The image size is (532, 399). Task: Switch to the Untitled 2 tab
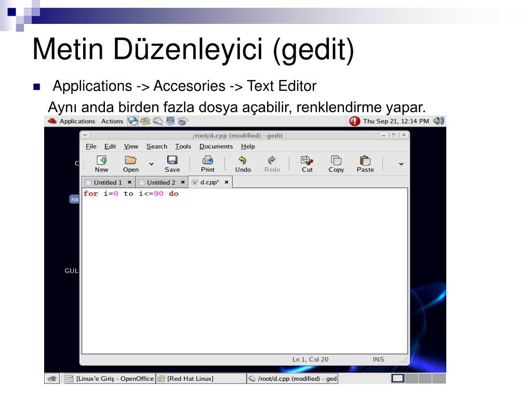coord(161,182)
